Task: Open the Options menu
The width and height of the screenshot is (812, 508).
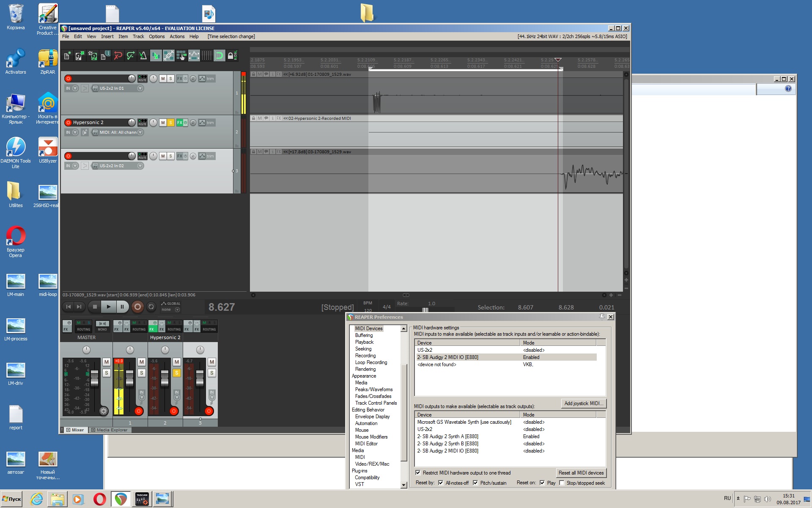Action: pyautogui.click(x=156, y=36)
